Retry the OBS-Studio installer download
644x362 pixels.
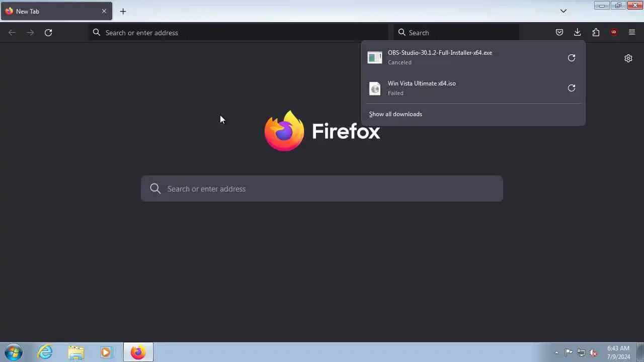point(572,57)
